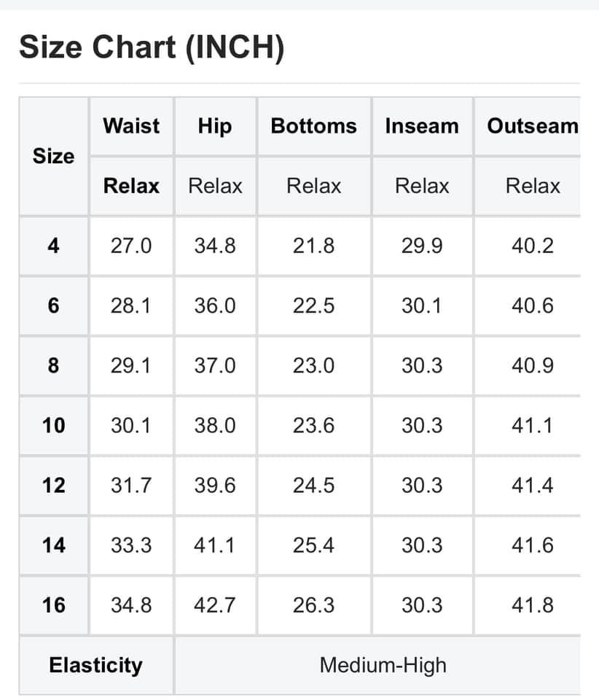Click the Size header cell
This screenshot has height=700, width=599.
[53, 156]
